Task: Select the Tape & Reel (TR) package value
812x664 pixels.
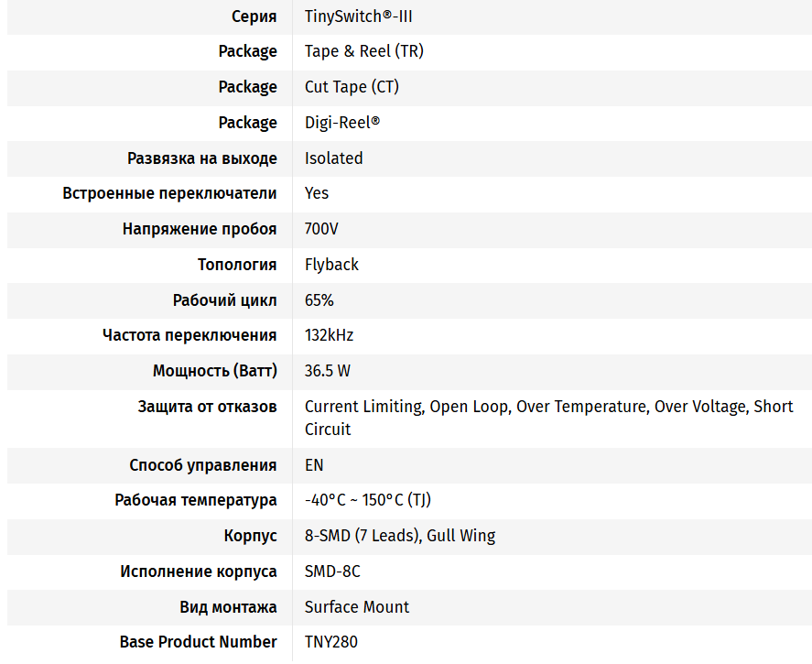Action: [x=364, y=51]
